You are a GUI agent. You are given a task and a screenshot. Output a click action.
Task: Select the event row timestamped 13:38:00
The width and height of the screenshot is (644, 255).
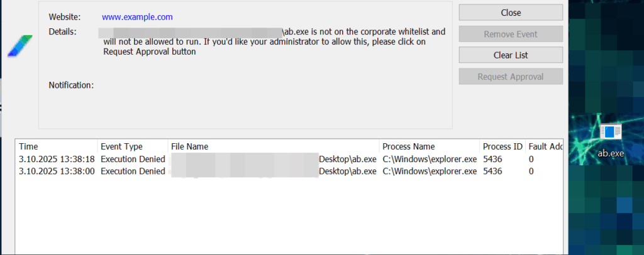pos(57,171)
